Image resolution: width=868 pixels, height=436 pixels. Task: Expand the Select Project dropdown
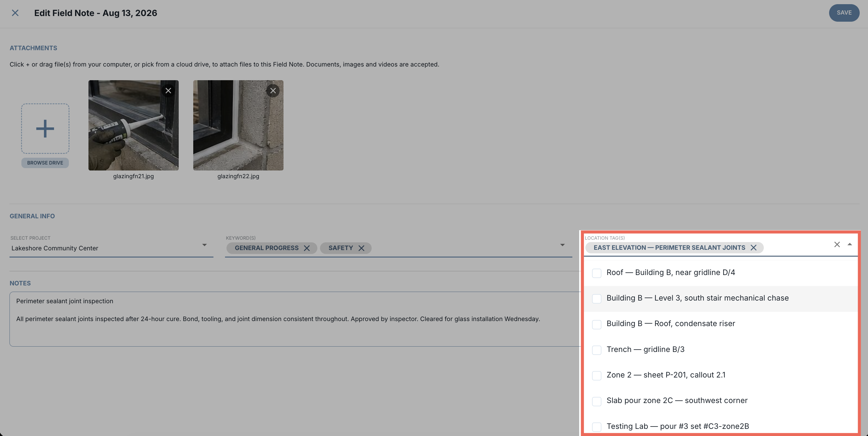[204, 245]
